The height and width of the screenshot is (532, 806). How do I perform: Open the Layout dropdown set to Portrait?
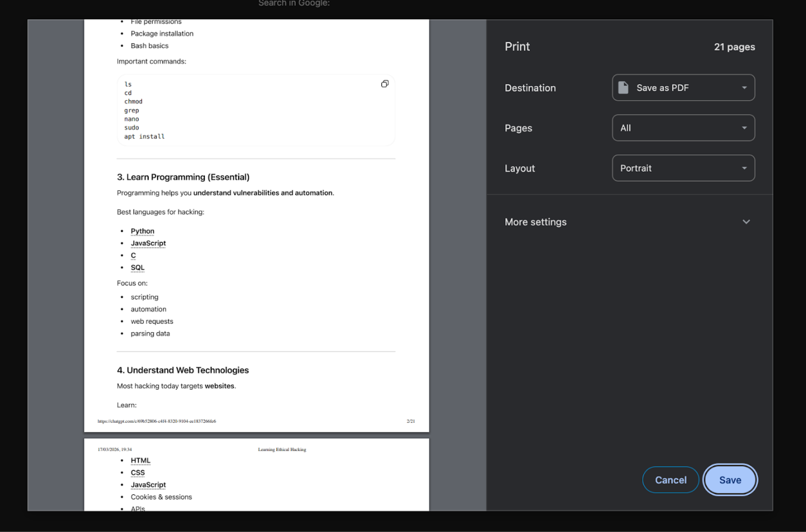[683, 168]
